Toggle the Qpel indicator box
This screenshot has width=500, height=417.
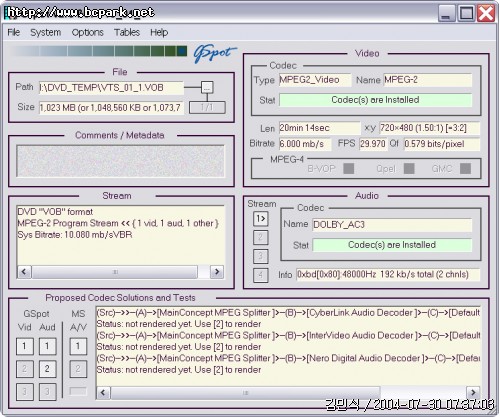(x=409, y=168)
